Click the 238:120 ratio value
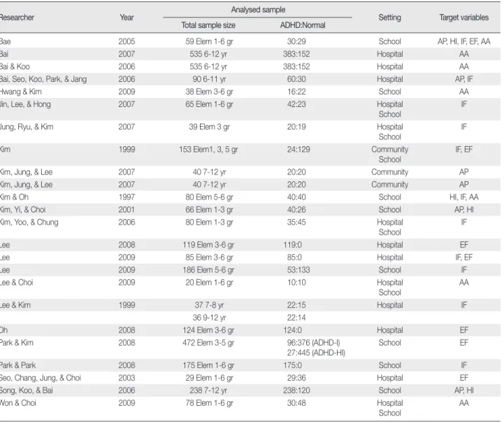This screenshot has width=504, height=424. coord(296,390)
